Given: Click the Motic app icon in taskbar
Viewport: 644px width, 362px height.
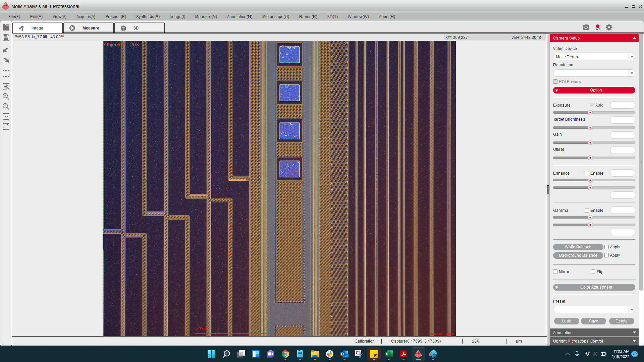Looking at the screenshot, I should (x=418, y=354).
